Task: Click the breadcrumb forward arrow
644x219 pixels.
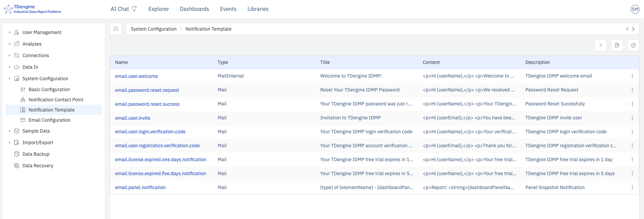Action: pos(633,29)
